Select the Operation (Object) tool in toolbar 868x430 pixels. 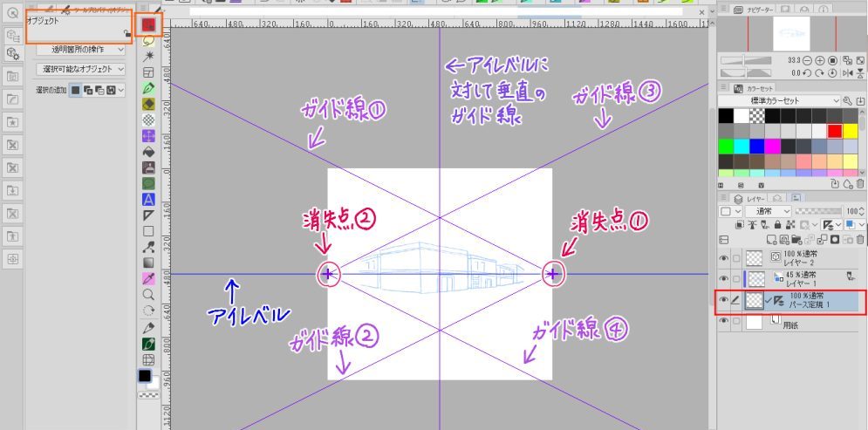(149, 24)
